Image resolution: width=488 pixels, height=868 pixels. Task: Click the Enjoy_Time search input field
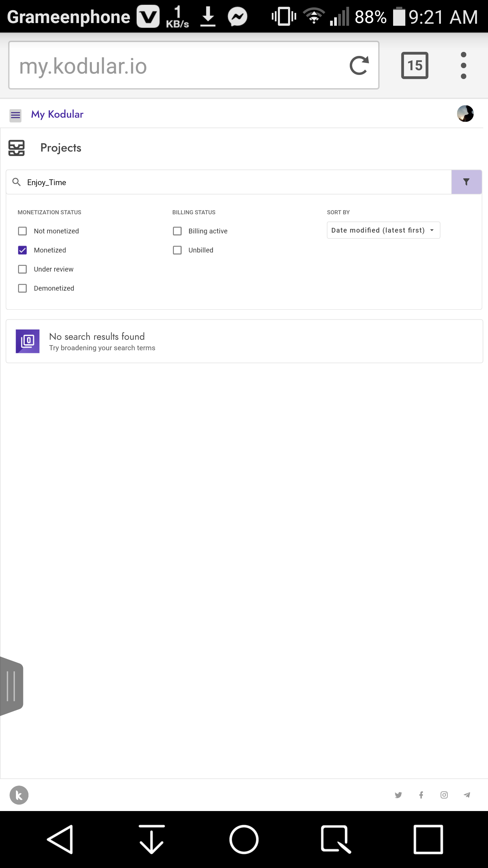pos(229,182)
